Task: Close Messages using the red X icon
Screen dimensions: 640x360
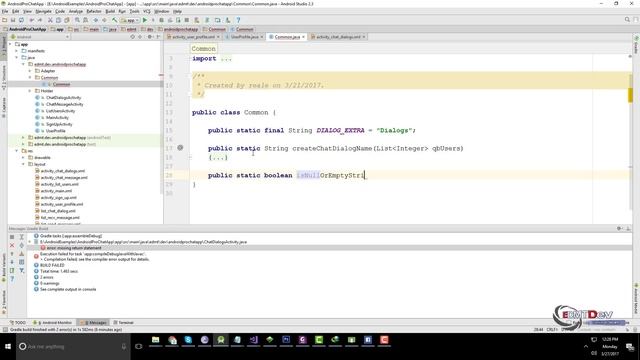Action: tap(12, 245)
